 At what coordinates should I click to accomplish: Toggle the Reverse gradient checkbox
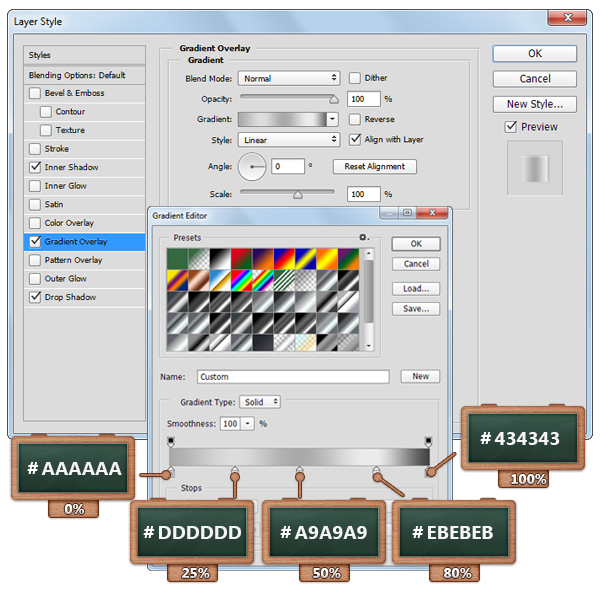pos(355,119)
